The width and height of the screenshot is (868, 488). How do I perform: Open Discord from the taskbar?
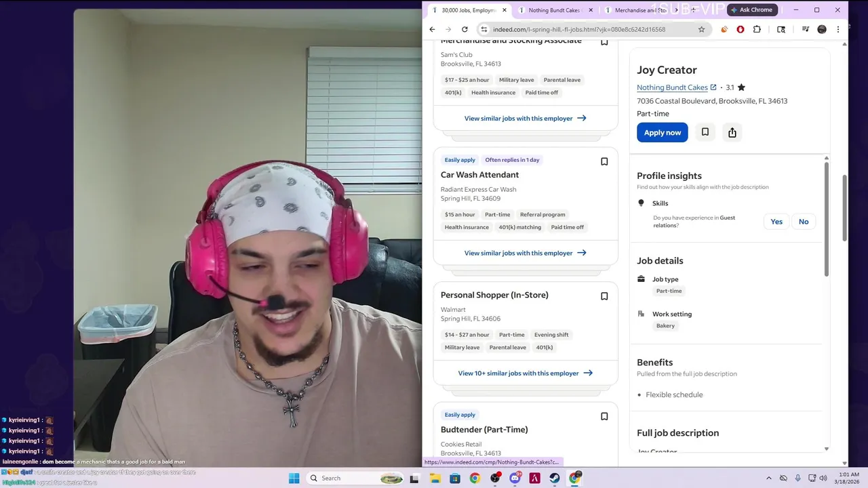pos(515,478)
